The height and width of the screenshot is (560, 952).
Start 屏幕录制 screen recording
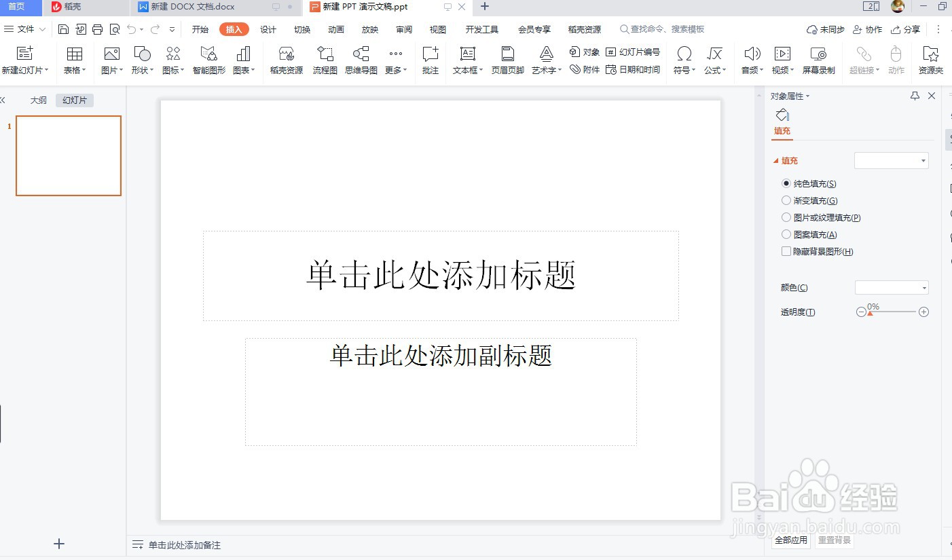[x=818, y=60]
